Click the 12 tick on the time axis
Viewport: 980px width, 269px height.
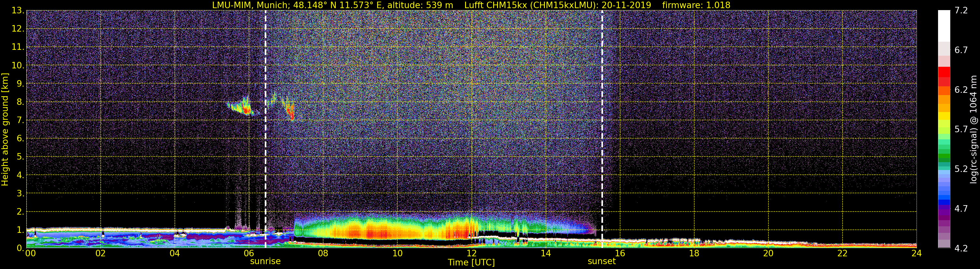tap(471, 253)
